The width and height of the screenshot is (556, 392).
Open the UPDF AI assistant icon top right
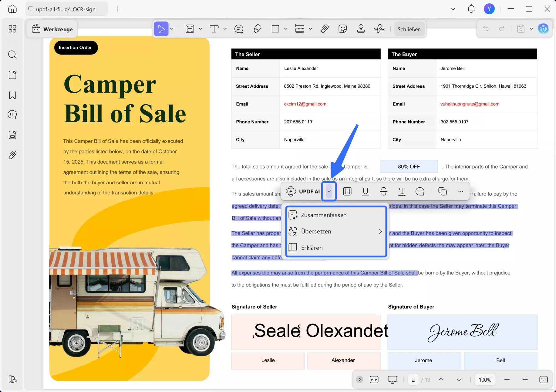pyautogui.click(x=543, y=29)
